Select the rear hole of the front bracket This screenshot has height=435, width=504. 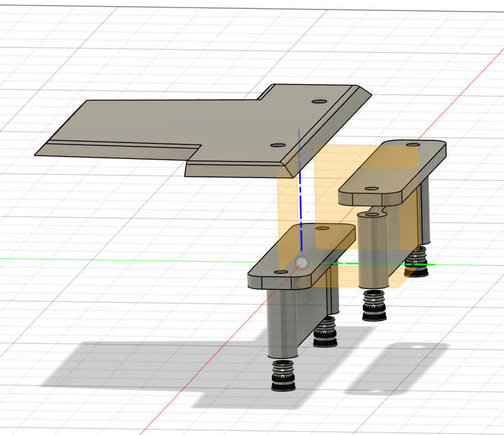coord(322,229)
